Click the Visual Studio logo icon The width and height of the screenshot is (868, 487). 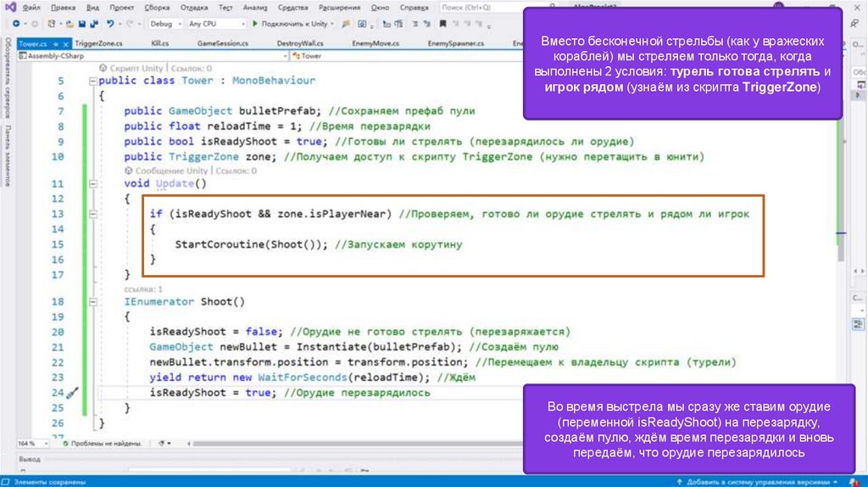pos(10,8)
